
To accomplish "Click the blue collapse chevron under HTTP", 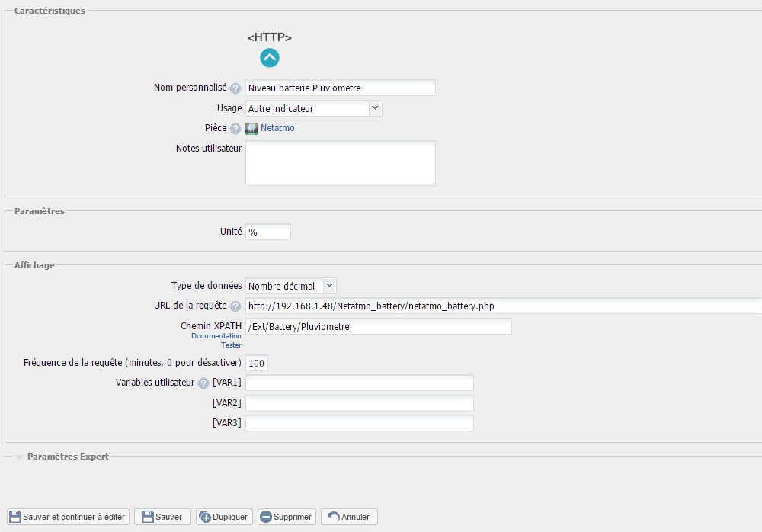I will pyautogui.click(x=270, y=58).
